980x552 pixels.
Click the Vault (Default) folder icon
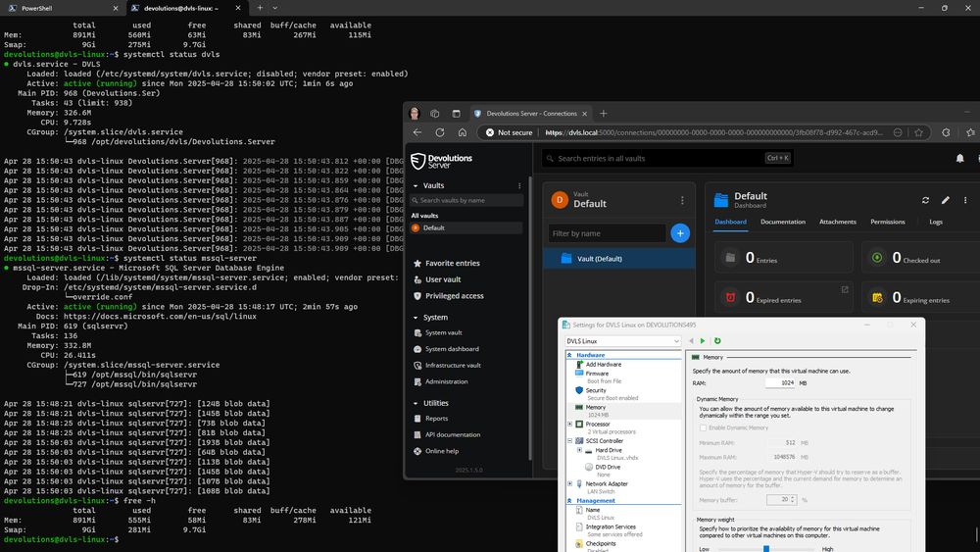coord(566,258)
